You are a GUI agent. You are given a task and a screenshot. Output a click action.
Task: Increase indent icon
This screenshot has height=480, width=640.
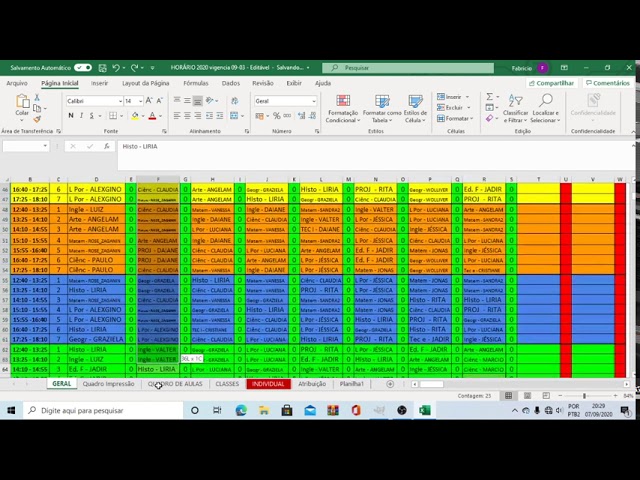click(220, 116)
